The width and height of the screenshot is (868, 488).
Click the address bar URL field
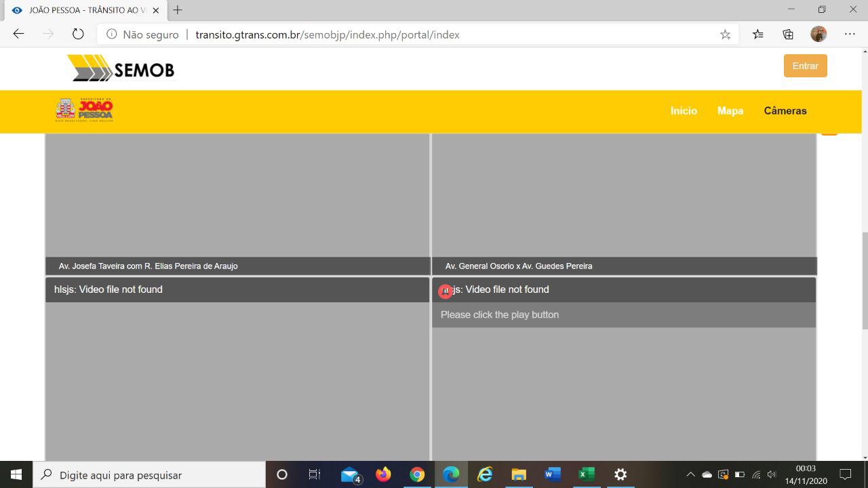407,35
